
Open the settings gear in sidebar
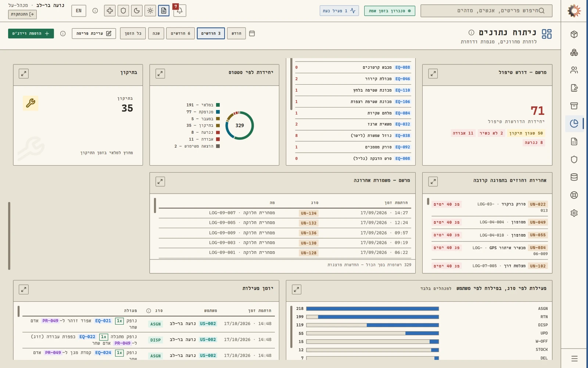tap(574, 213)
